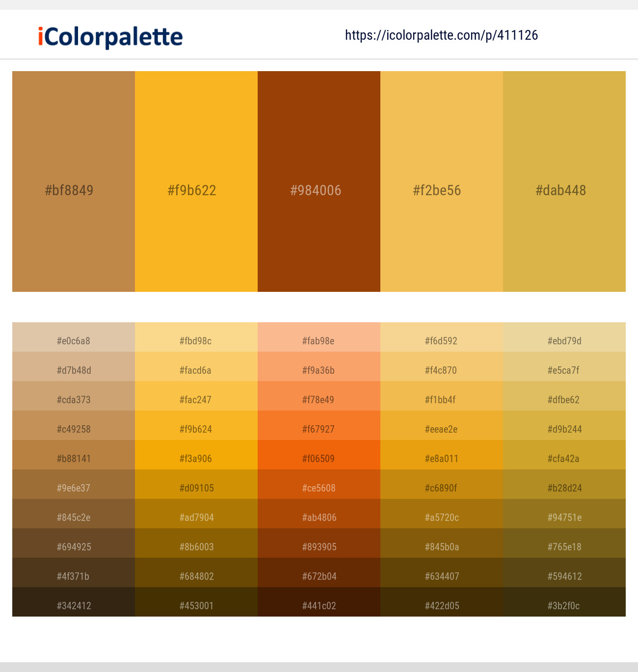Click the iColorpalette logo
The width and height of the screenshot is (638, 672).
(x=110, y=37)
